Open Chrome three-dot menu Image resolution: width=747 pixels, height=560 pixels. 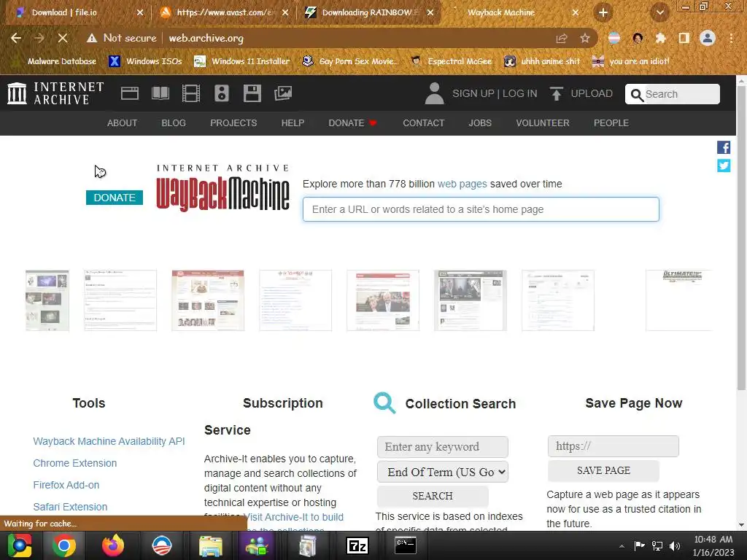point(731,38)
